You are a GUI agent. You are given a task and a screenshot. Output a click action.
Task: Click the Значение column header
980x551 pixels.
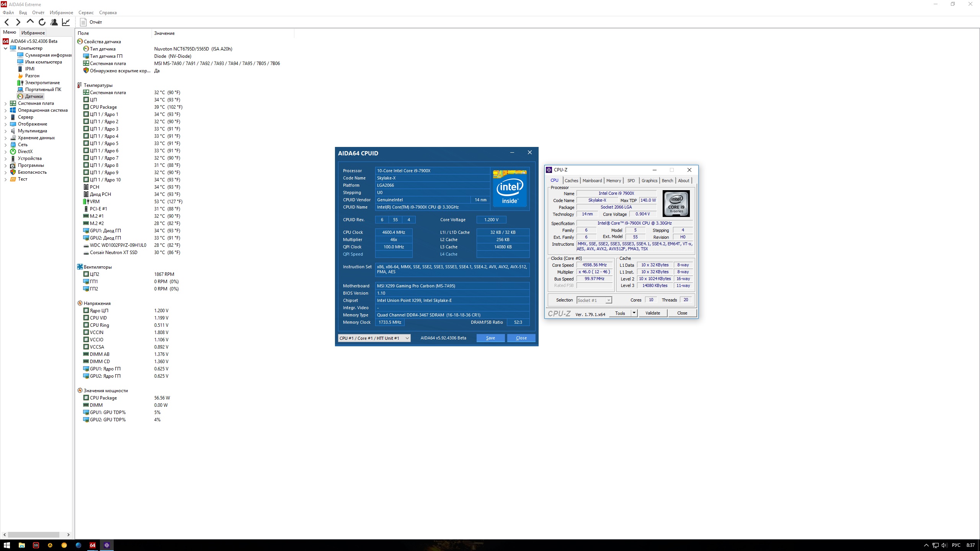pyautogui.click(x=164, y=33)
